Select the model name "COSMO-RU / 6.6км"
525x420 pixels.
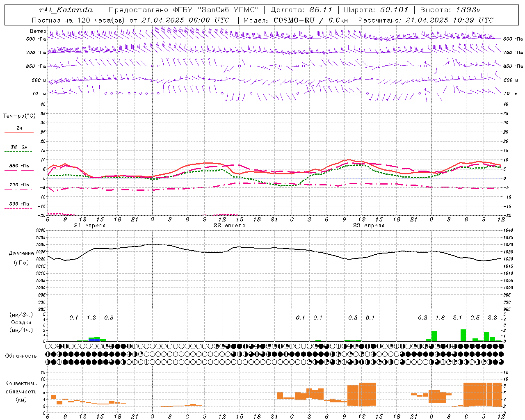(x=311, y=20)
